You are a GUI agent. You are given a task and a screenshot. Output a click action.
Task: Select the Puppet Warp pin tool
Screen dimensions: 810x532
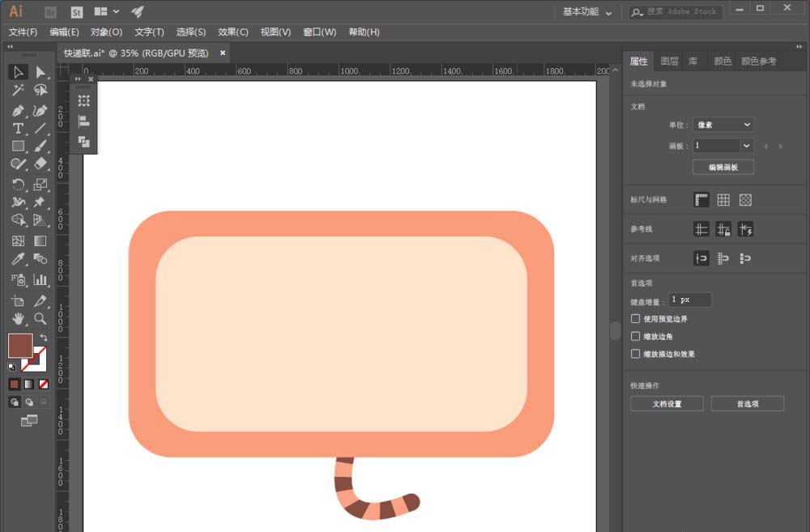(x=40, y=202)
